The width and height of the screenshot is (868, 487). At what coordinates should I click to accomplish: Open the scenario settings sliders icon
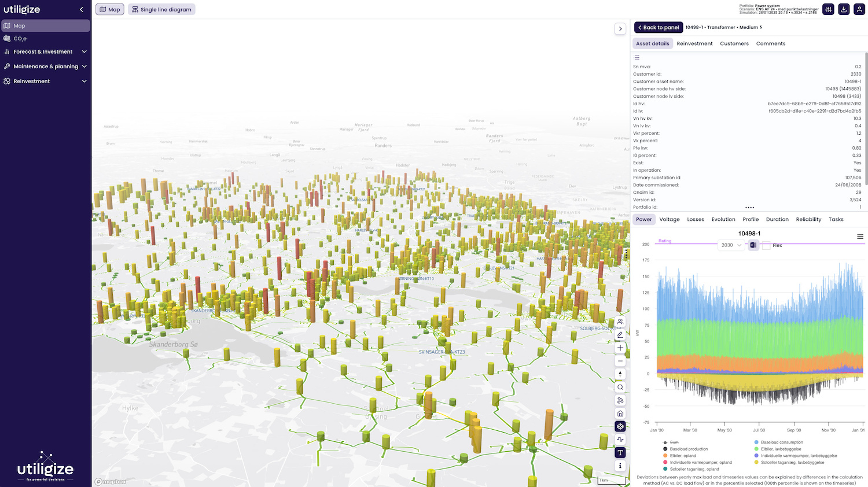829,9
